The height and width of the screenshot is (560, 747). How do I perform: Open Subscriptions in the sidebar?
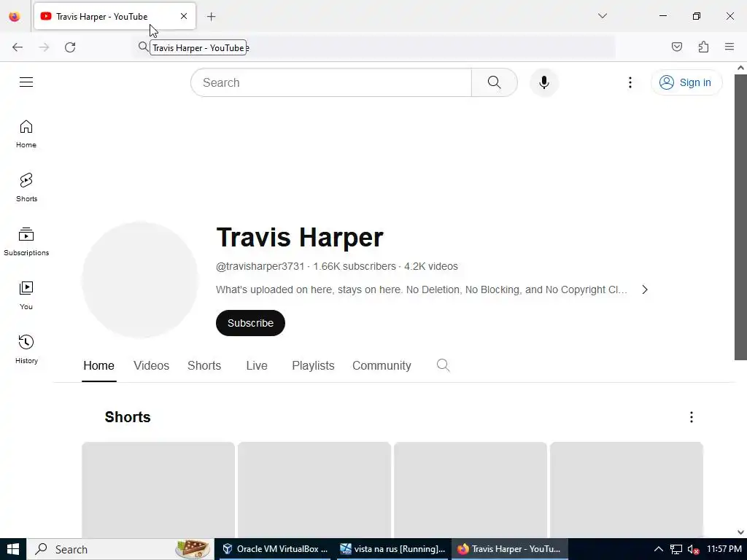pos(26,241)
